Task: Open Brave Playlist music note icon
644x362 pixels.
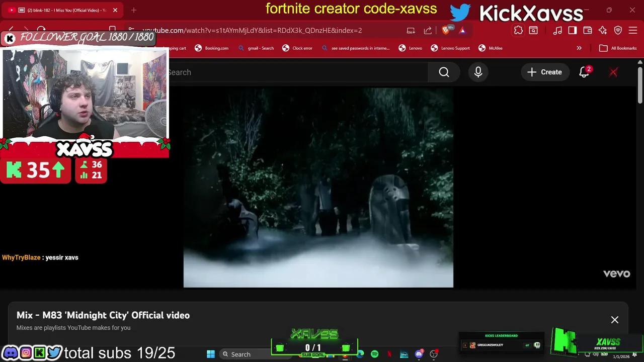Action: [557, 31]
